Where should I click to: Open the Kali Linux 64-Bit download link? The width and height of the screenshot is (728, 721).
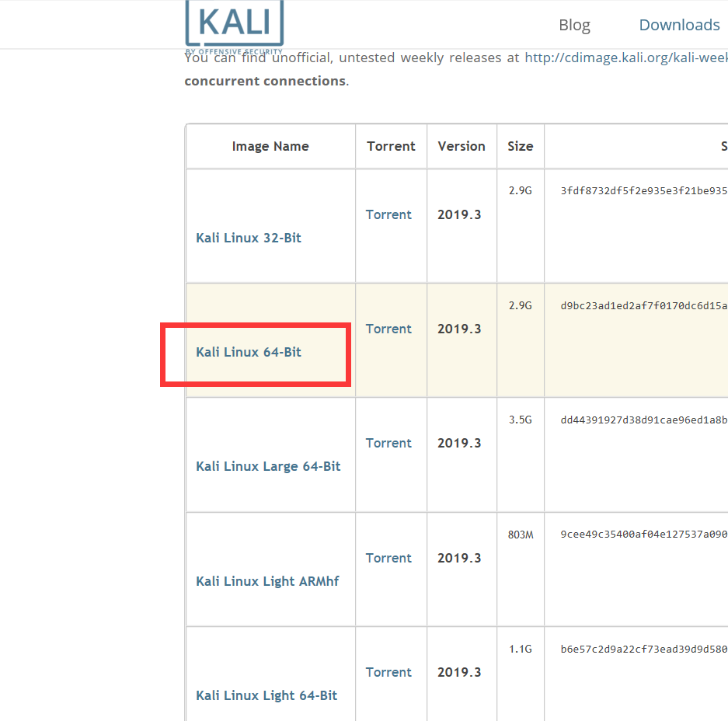[x=248, y=352]
